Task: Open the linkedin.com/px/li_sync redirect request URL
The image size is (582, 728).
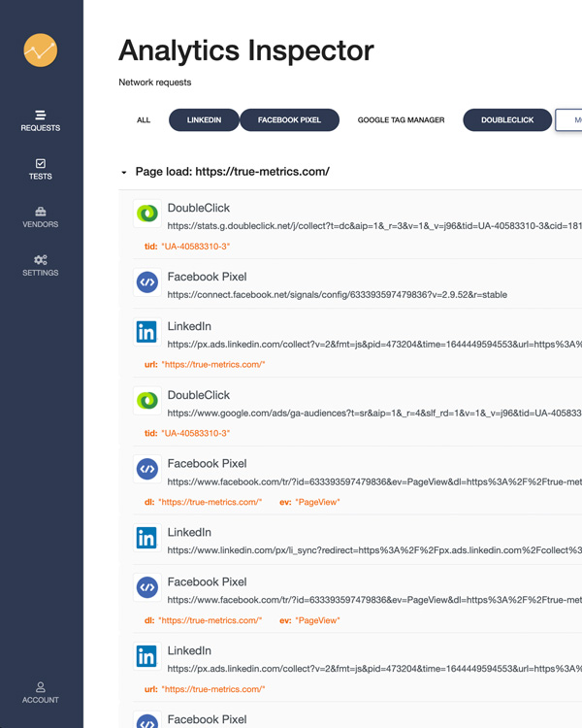Action: pyautogui.click(x=374, y=550)
